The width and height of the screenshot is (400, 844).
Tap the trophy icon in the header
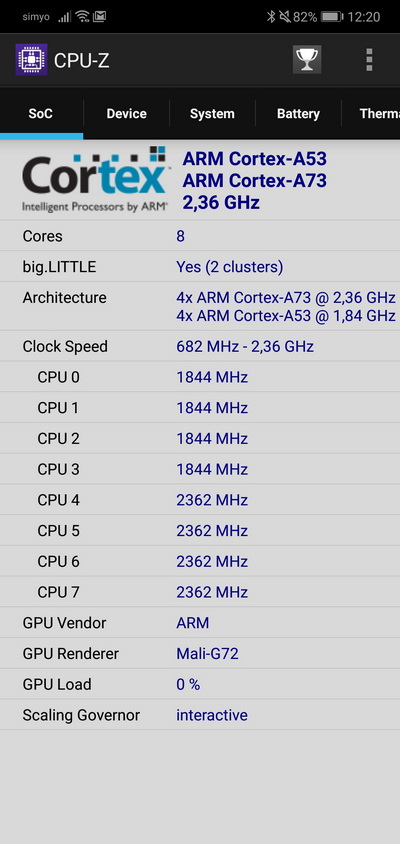(x=307, y=59)
